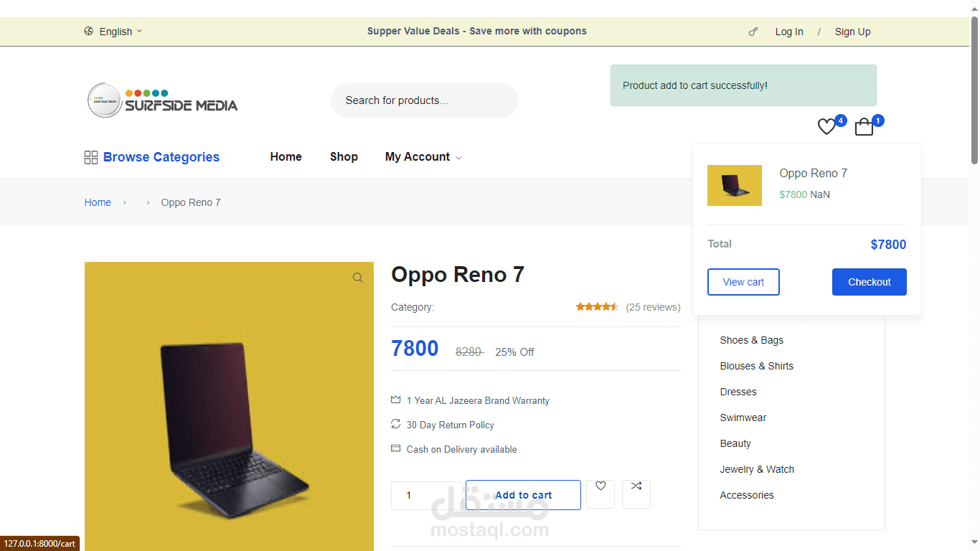Open Oppo Reno 7 thumbnail in cart popup
This screenshot has width=980, height=551.
tap(735, 186)
